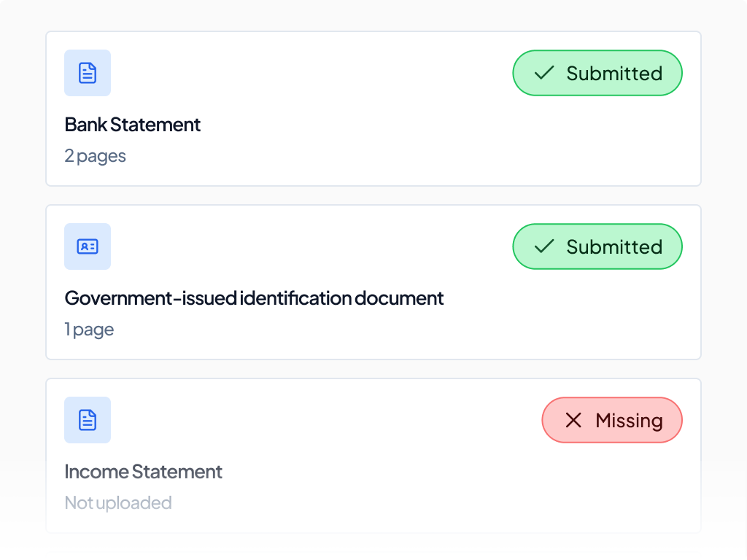Click the 'Not uploaded' text
The width and height of the screenshot is (747, 560).
coord(118,503)
